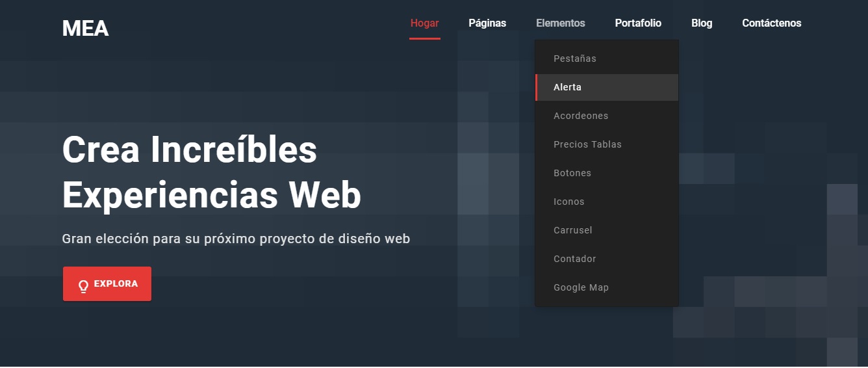This screenshot has height=368, width=868.
Task: Click the headline Crea Increíbles Experiencias Web
Action: [211, 172]
